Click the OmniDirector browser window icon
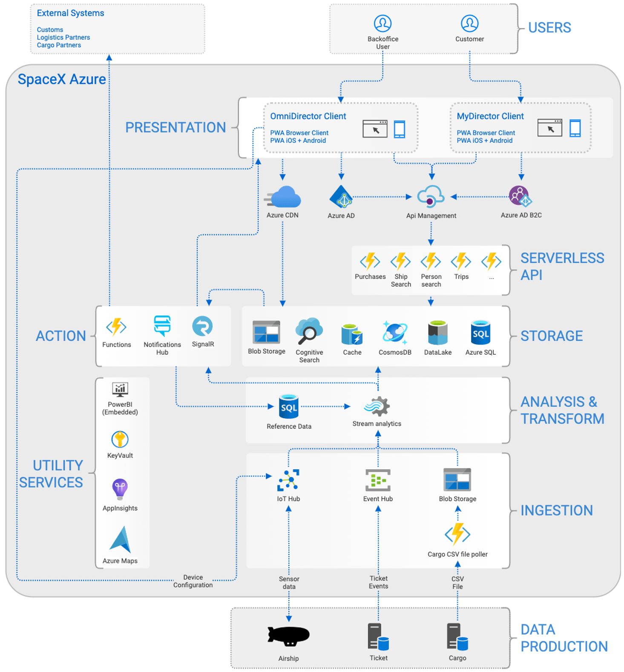The height and width of the screenshot is (672, 624). 375,129
